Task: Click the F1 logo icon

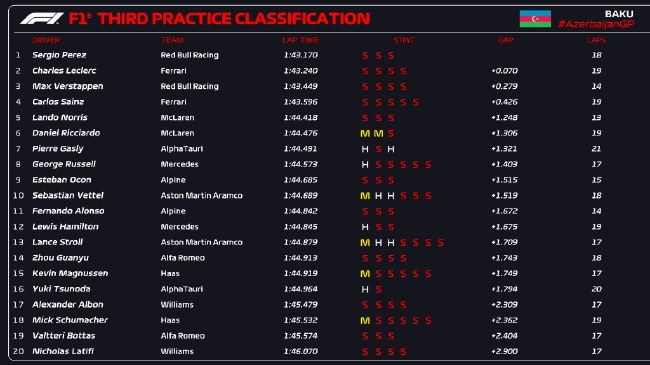Action: (x=41, y=19)
